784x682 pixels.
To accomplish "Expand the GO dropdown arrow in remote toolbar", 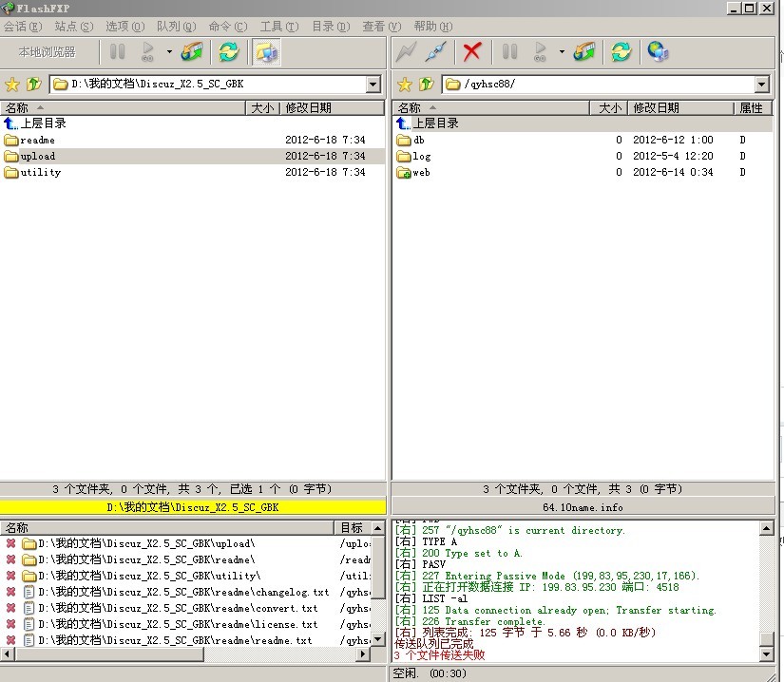I will (x=562, y=51).
